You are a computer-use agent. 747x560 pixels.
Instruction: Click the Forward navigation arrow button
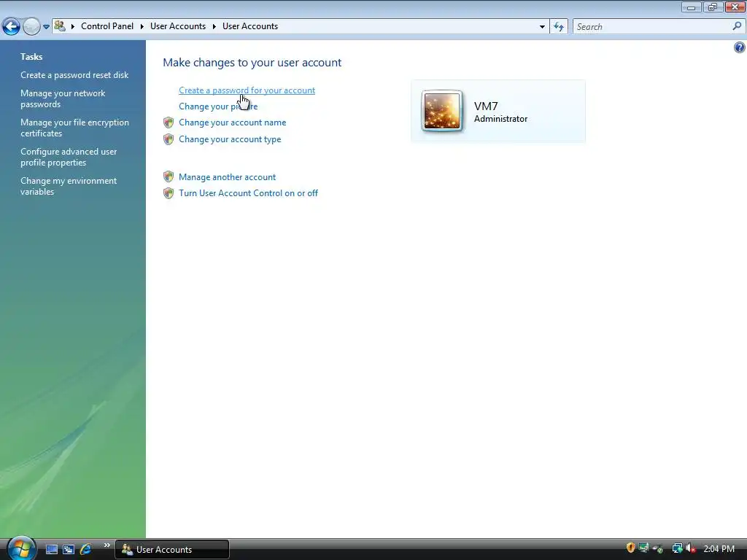point(31,27)
